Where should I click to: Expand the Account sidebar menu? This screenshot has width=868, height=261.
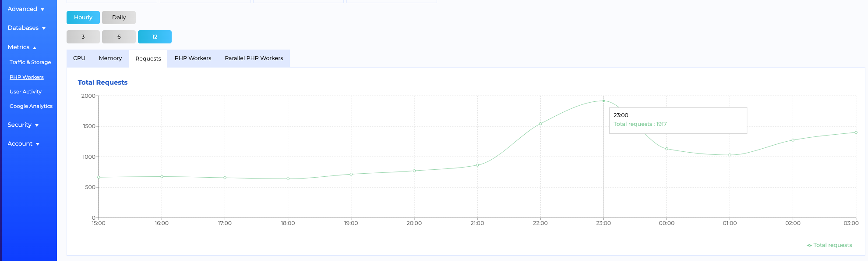[x=23, y=144]
